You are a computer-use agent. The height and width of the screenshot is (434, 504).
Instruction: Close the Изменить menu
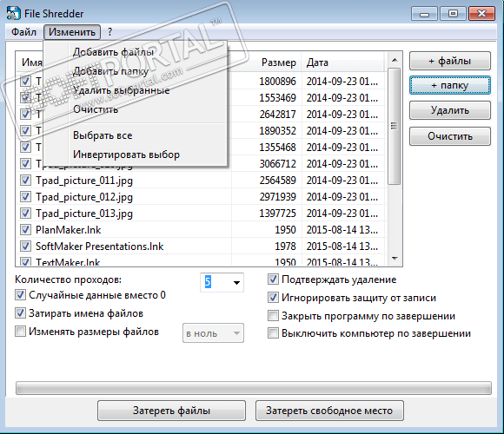point(72,32)
